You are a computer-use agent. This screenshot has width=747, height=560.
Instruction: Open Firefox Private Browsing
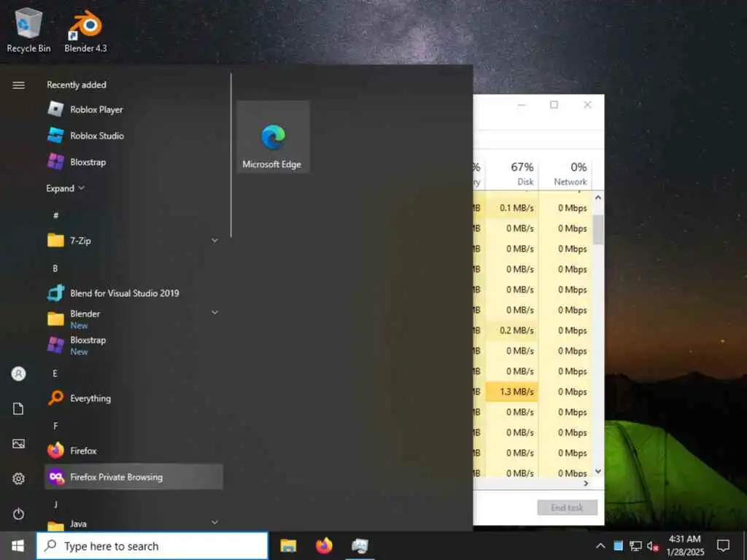coord(133,477)
